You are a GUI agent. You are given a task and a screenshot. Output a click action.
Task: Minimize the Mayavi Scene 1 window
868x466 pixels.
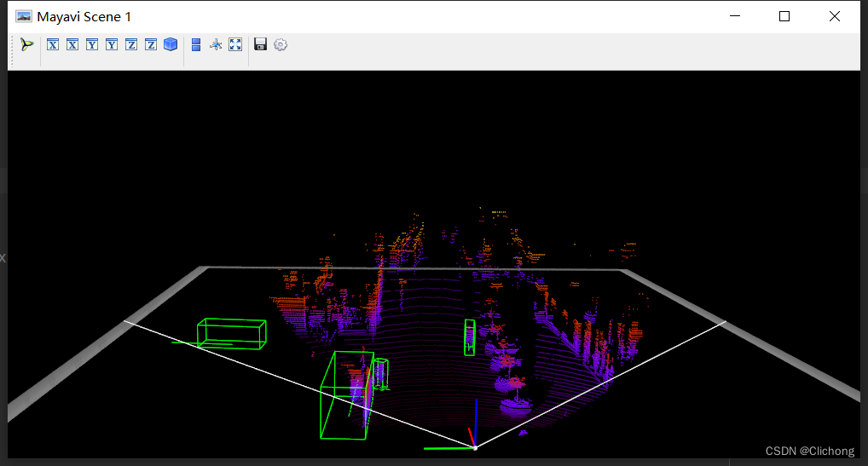[735, 16]
